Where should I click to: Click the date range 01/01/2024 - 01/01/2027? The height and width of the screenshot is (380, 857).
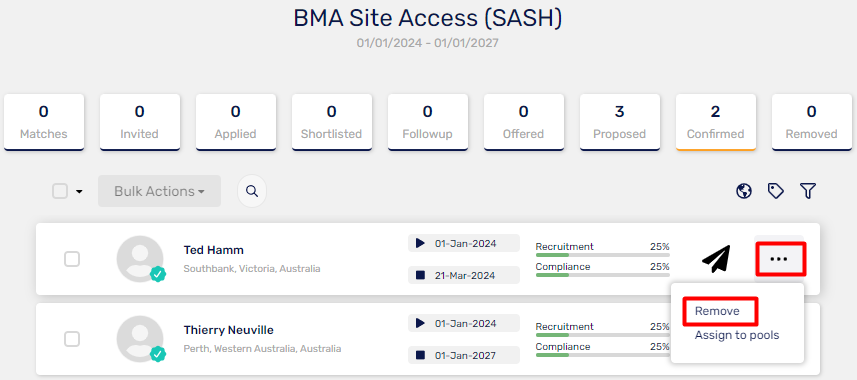[x=427, y=43]
